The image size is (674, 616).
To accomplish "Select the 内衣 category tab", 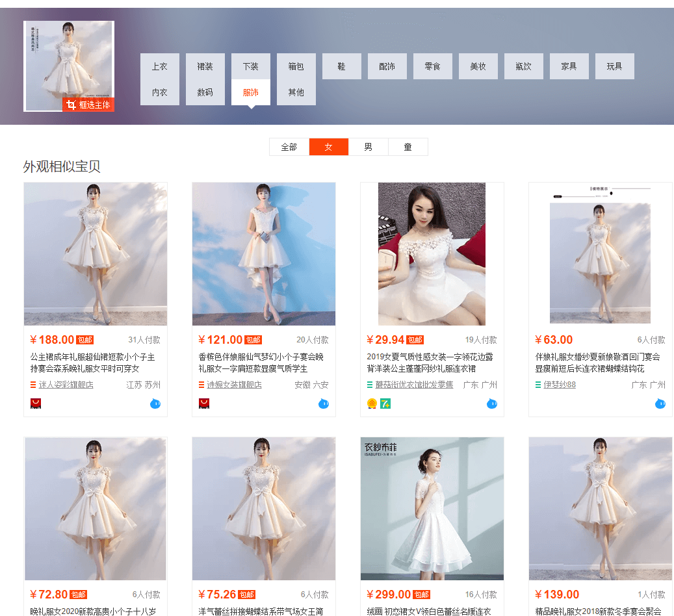I will click(159, 92).
